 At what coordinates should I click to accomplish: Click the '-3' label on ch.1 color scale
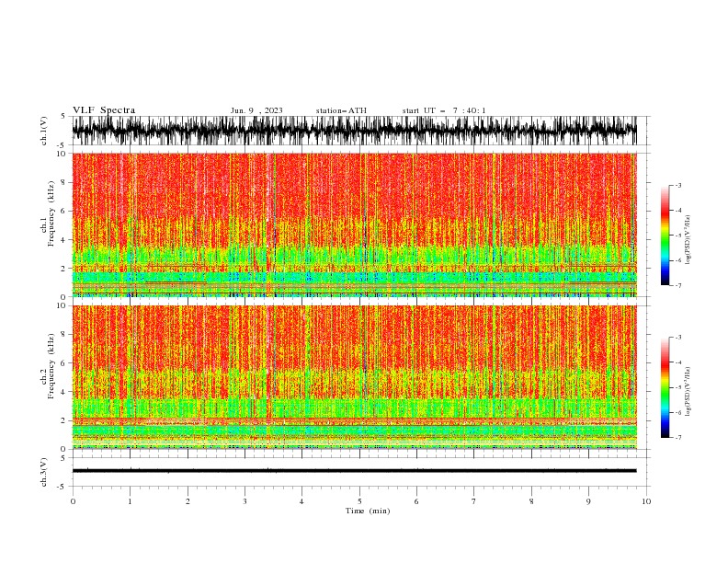pos(677,185)
